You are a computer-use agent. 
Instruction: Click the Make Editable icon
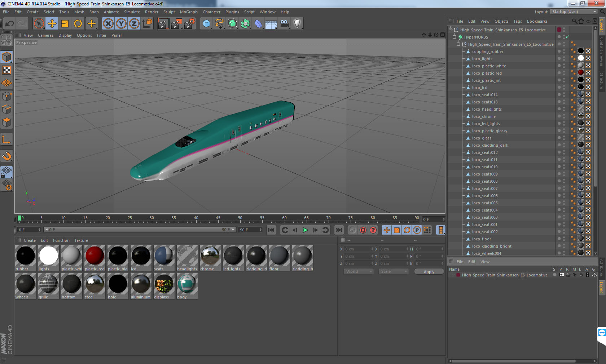[x=6, y=40]
